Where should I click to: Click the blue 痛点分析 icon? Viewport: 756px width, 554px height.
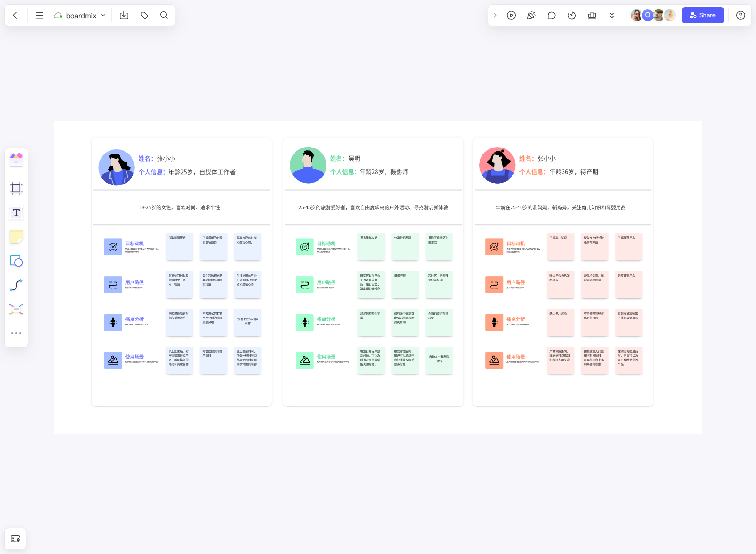click(x=113, y=323)
